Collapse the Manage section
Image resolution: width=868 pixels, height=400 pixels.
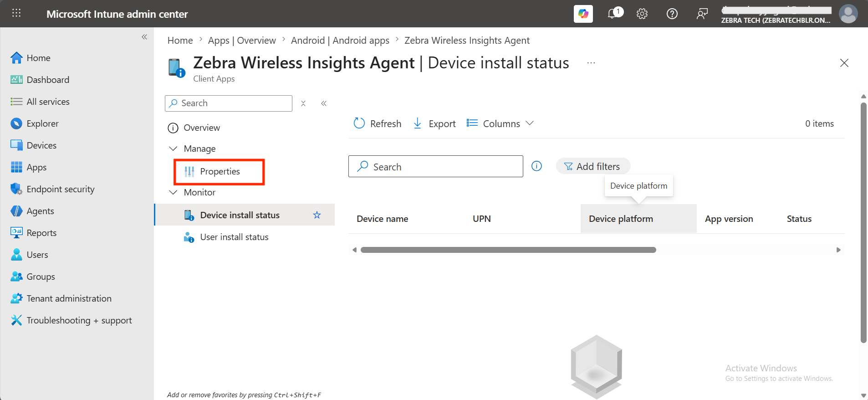(x=173, y=149)
